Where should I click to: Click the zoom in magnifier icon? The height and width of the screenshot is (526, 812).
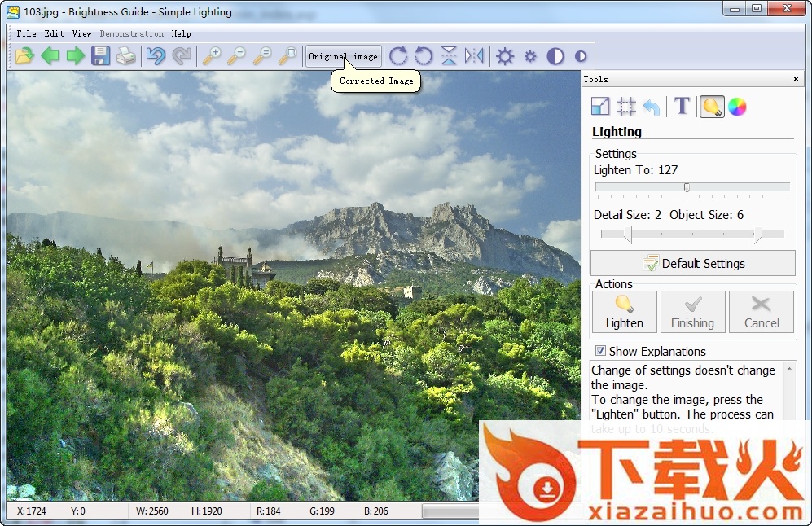coord(212,56)
